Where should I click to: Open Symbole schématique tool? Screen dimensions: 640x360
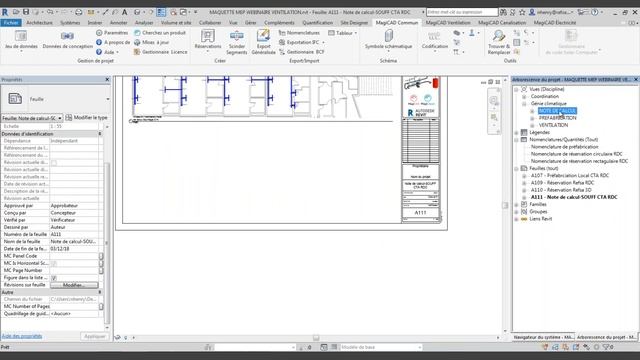point(389,40)
